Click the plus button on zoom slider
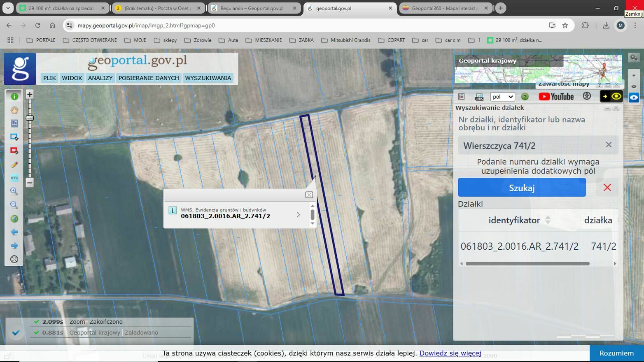Viewport: 644px width, 362px height. 30,94
